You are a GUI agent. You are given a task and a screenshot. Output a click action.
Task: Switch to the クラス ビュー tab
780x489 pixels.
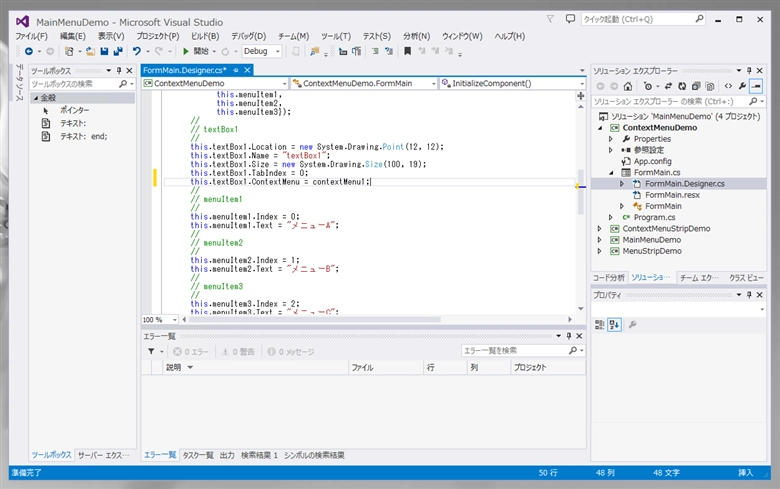click(746, 278)
